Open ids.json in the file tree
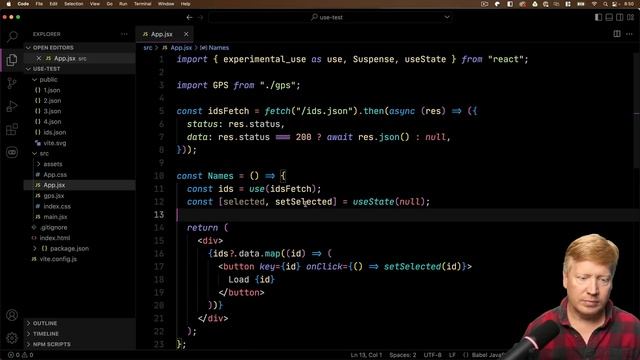This screenshot has height=360, width=640. coord(55,132)
